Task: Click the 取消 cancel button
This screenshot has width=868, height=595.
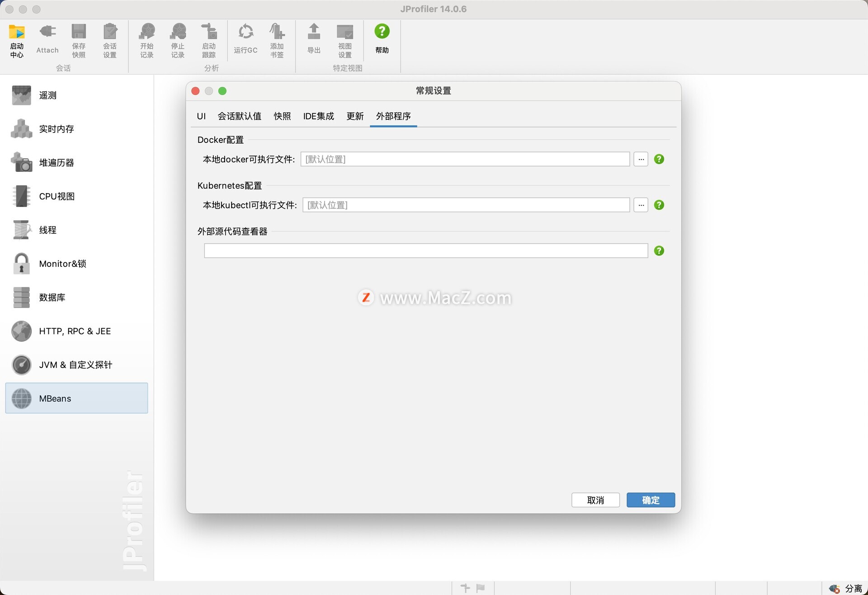Action: coord(595,500)
